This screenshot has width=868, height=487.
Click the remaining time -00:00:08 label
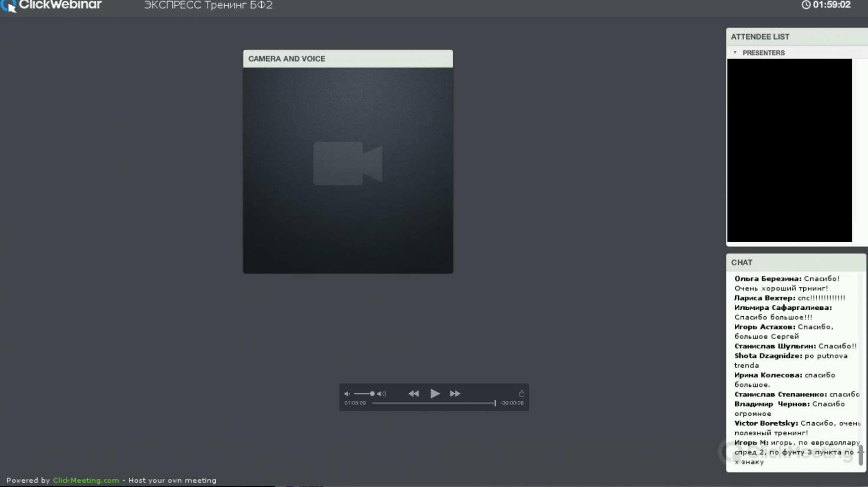[x=512, y=403]
